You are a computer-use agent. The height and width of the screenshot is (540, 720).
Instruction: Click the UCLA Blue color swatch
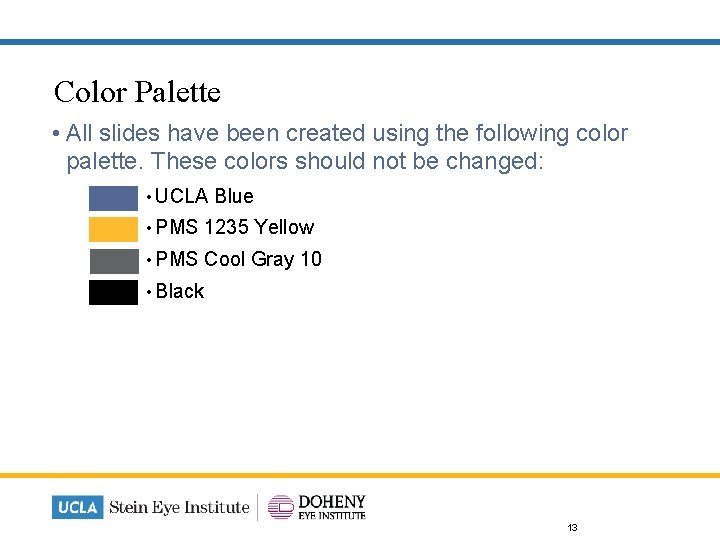tap(113, 197)
